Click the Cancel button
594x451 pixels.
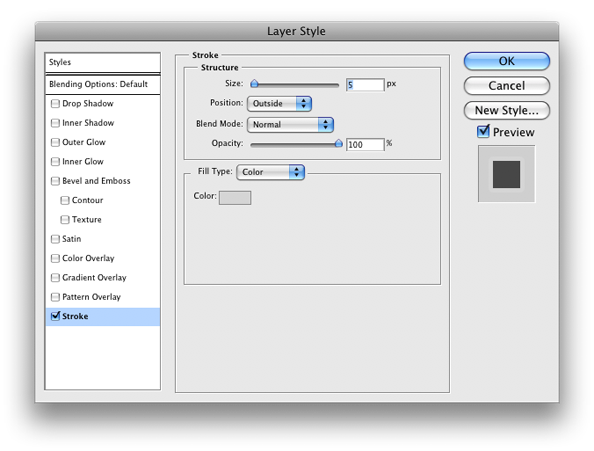click(507, 86)
